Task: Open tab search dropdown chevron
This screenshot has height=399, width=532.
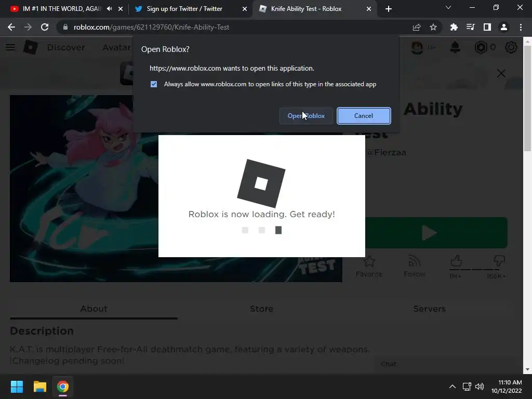Action: 448,7
